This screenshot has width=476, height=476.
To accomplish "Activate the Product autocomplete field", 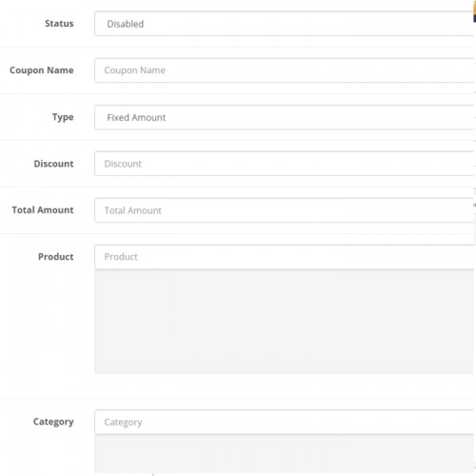I will coord(285,257).
